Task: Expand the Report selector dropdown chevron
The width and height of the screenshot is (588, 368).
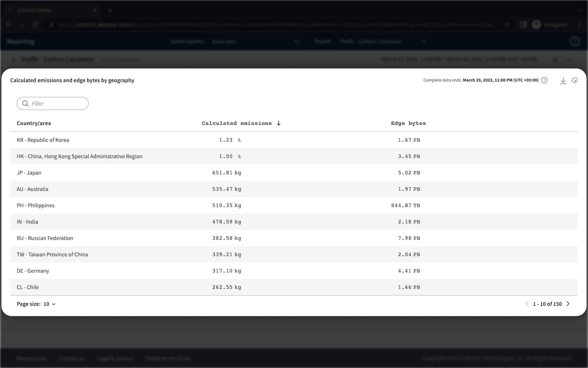Action: pos(424,41)
